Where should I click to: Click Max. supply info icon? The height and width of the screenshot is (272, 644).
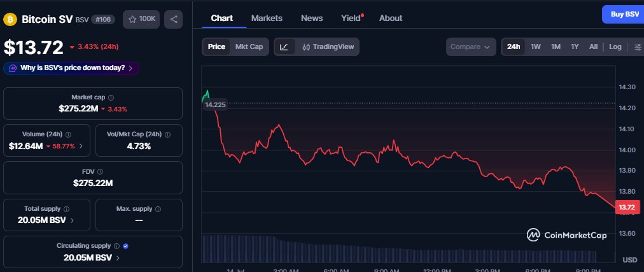click(x=158, y=209)
